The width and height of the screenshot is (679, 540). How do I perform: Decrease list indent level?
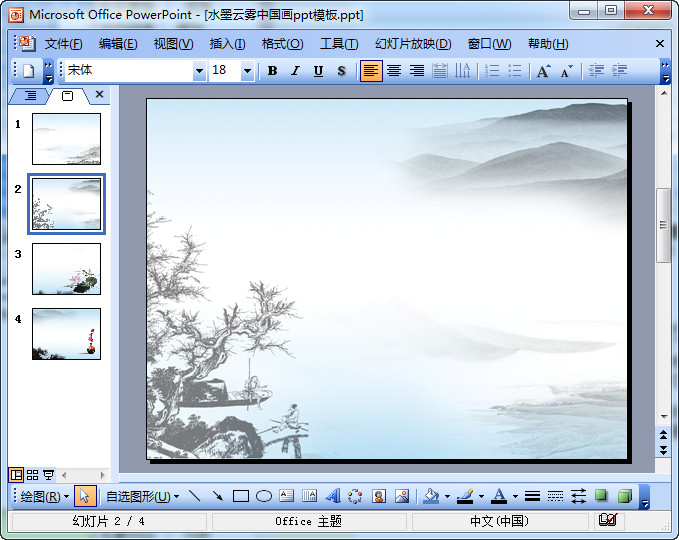[x=596, y=71]
